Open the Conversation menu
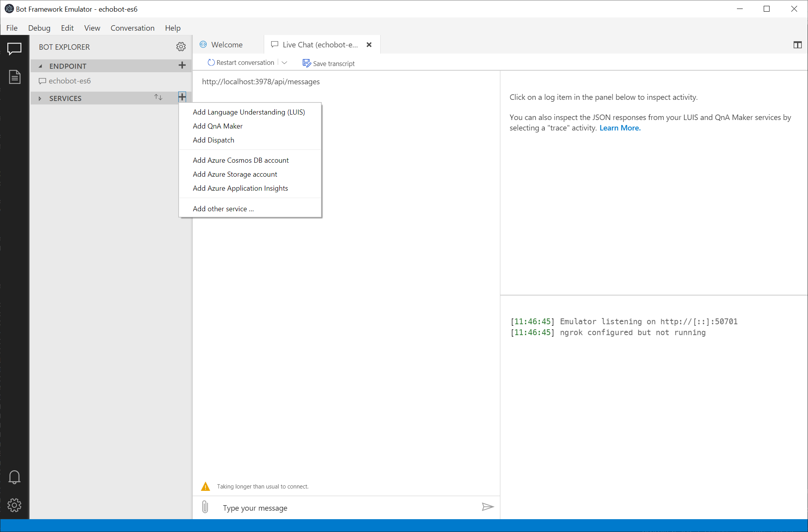Screen dimensions: 808x532 point(132,28)
